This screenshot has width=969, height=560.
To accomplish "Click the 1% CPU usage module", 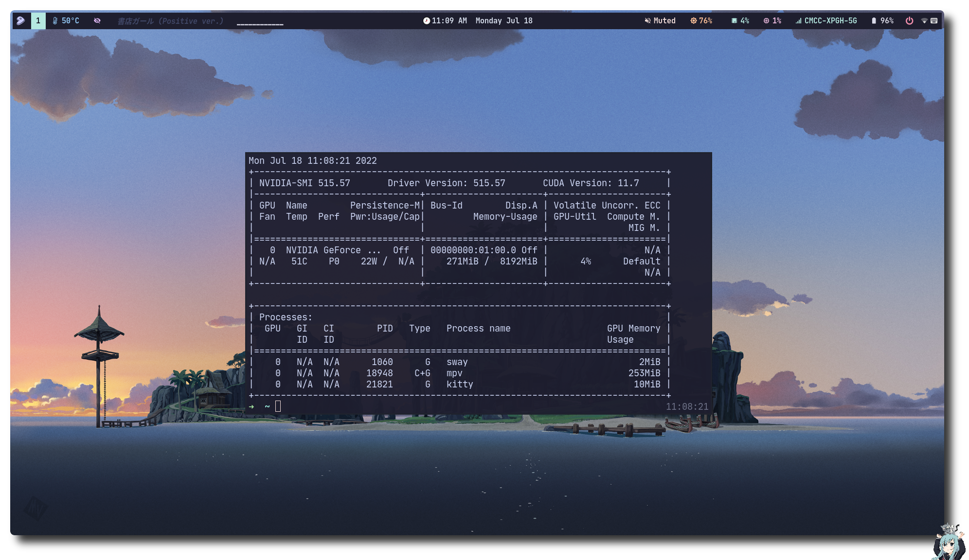I will tap(772, 20).
